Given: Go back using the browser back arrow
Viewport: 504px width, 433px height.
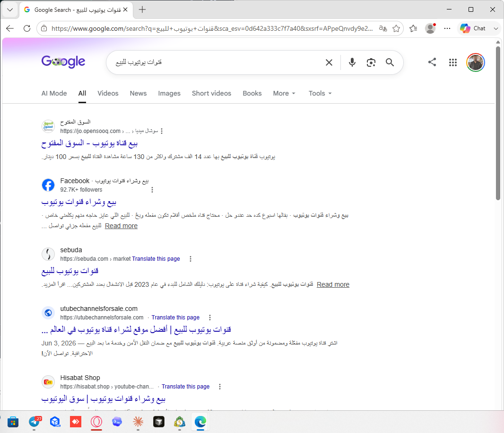Looking at the screenshot, I should coord(10,28).
